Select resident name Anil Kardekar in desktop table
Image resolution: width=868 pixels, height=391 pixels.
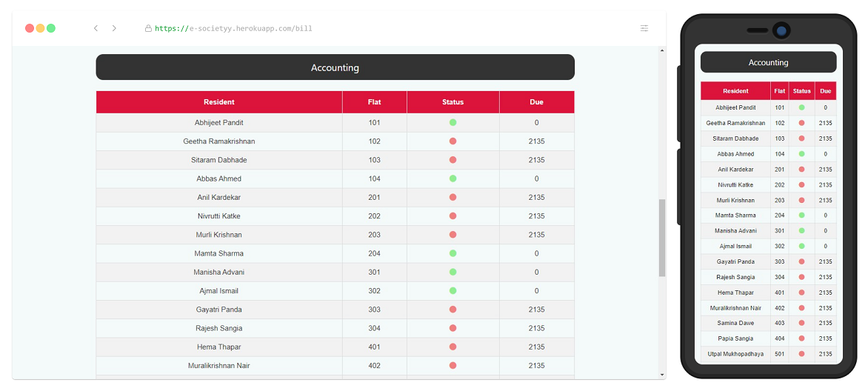click(x=219, y=197)
